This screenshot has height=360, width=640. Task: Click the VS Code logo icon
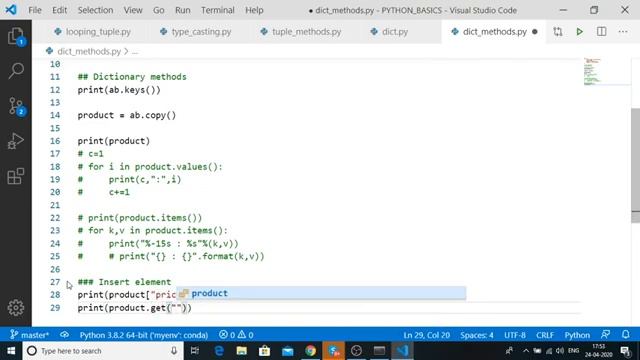click(11, 10)
